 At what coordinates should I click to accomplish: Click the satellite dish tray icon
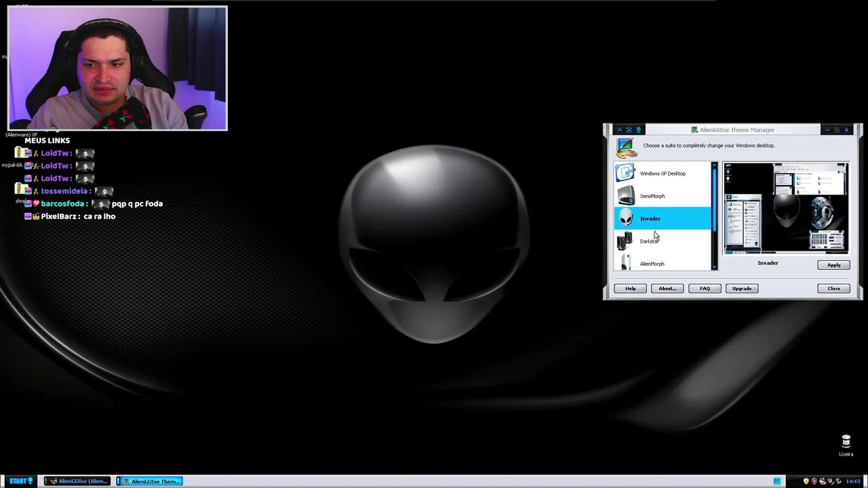[x=831, y=481]
